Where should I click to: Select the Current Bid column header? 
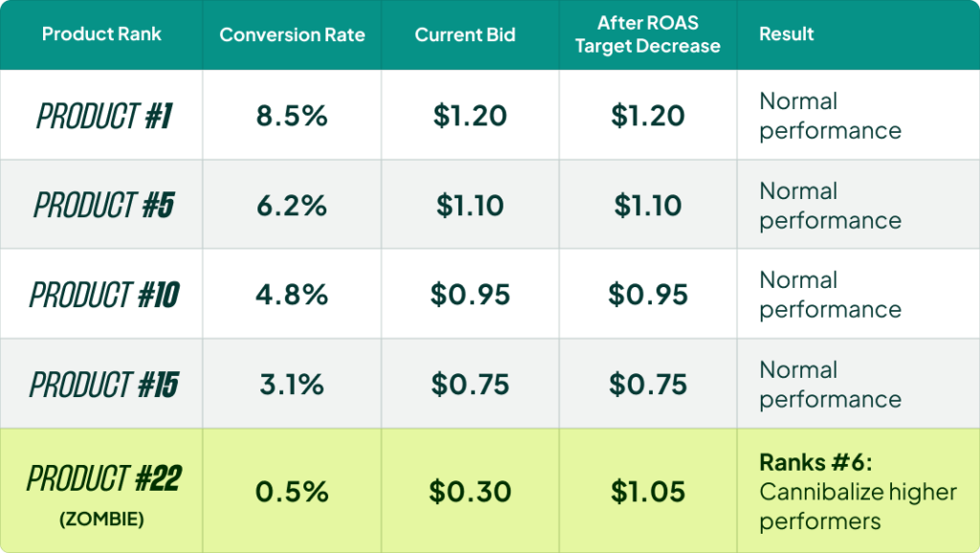tap(465, 35)
